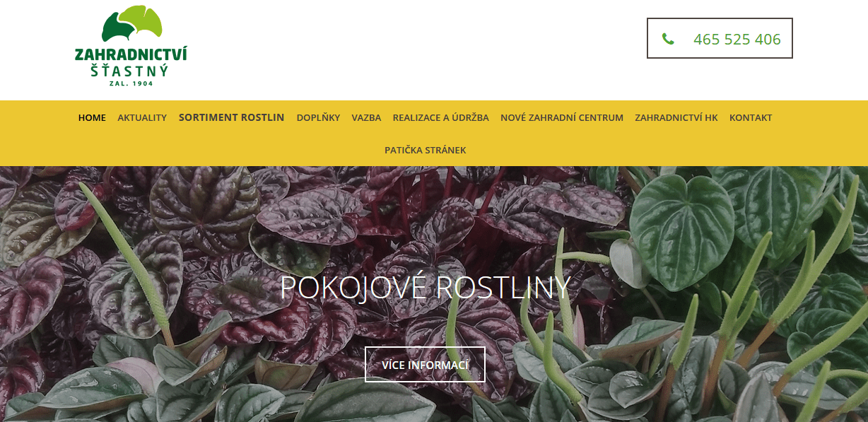Click the 'ZAHRADNICTVÍ' wordmark in the header
This screenshot has height=422, width=868.
coord(131,54)
